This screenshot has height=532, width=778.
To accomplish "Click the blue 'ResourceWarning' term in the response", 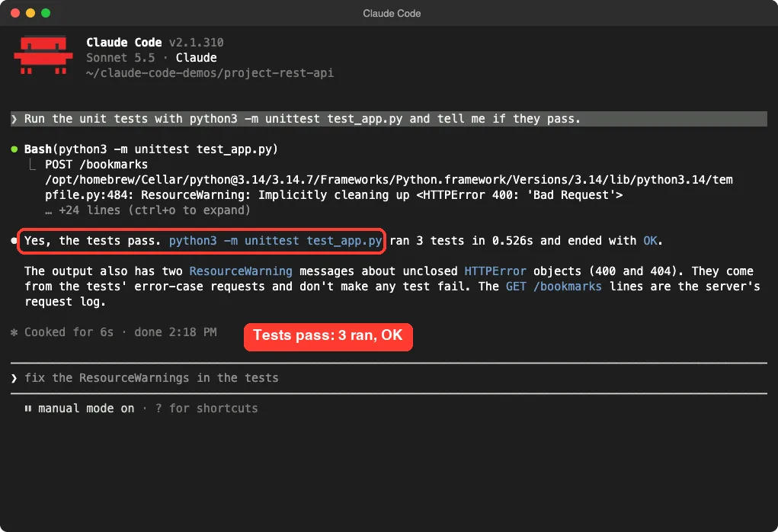I will coord(241,271).
